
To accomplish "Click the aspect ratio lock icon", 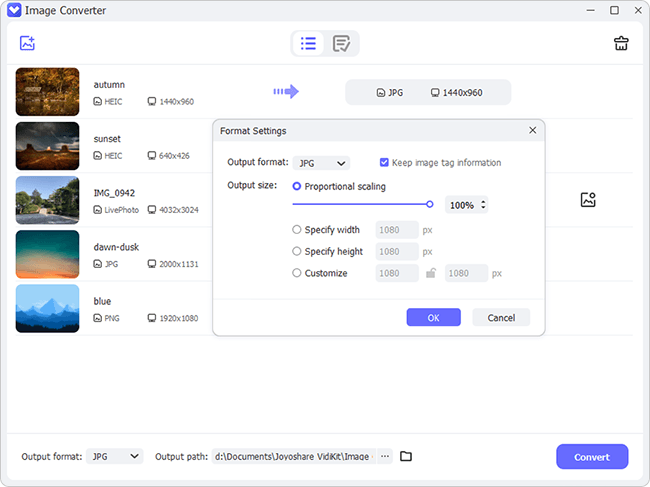I will click(x=431, y=273).
